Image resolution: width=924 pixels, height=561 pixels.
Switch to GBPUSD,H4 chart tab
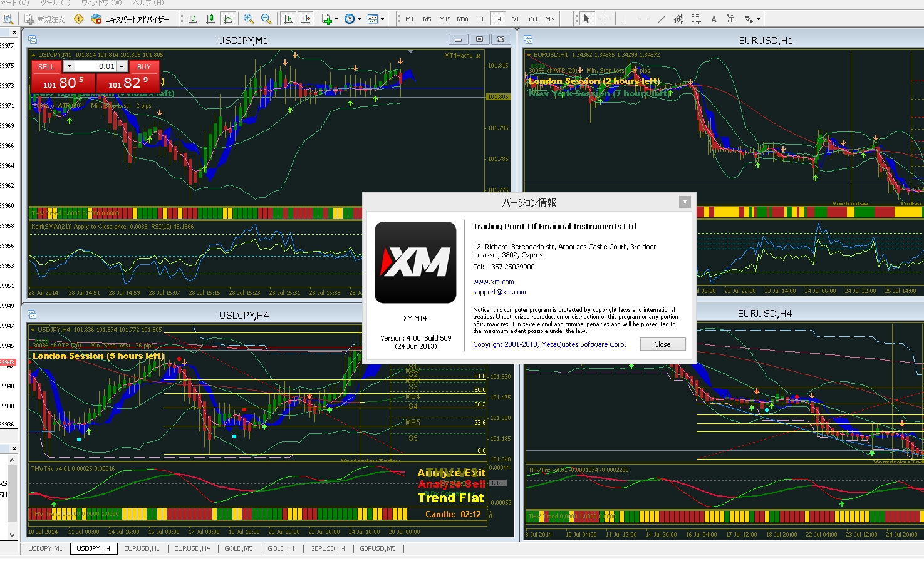point(328,548)
